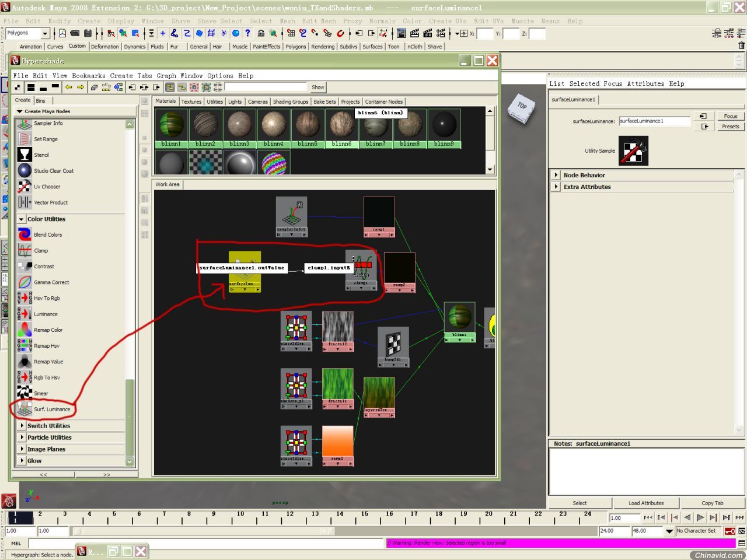Create an Hsv To Rgb node
The height and width of the screenshot is (560, 747).
[39, 298]
